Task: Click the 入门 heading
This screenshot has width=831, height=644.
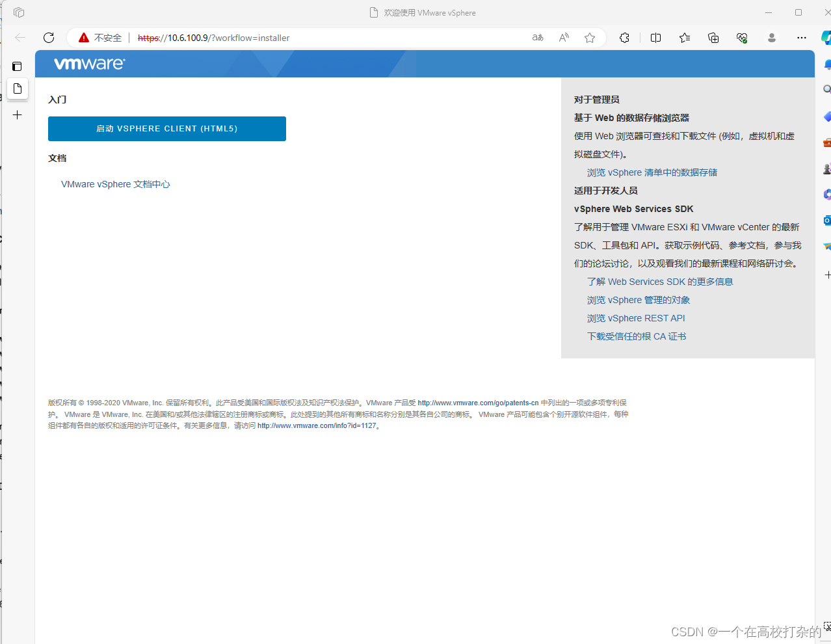Action: pyautogui.click(x=57, y=100)
